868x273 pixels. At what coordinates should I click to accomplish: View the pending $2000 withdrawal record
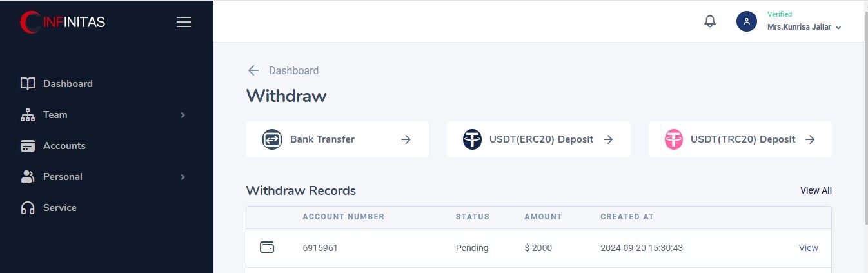[808, 248]
